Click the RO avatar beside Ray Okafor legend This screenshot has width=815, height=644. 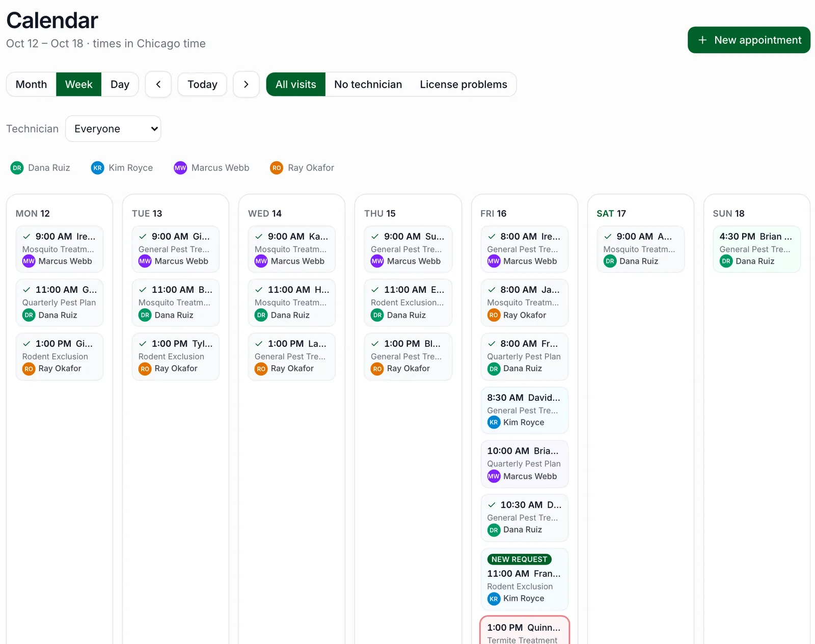pos(277,168)
